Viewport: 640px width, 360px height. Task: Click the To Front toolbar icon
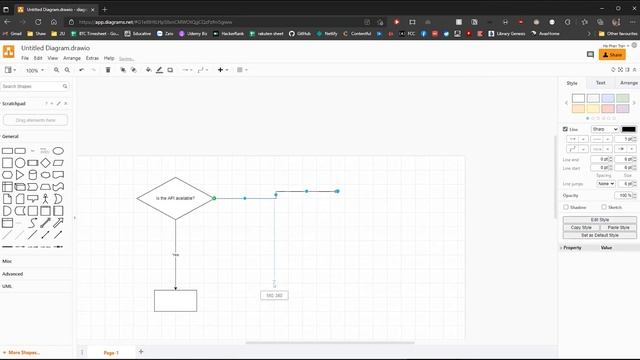(x=122, y=70)
